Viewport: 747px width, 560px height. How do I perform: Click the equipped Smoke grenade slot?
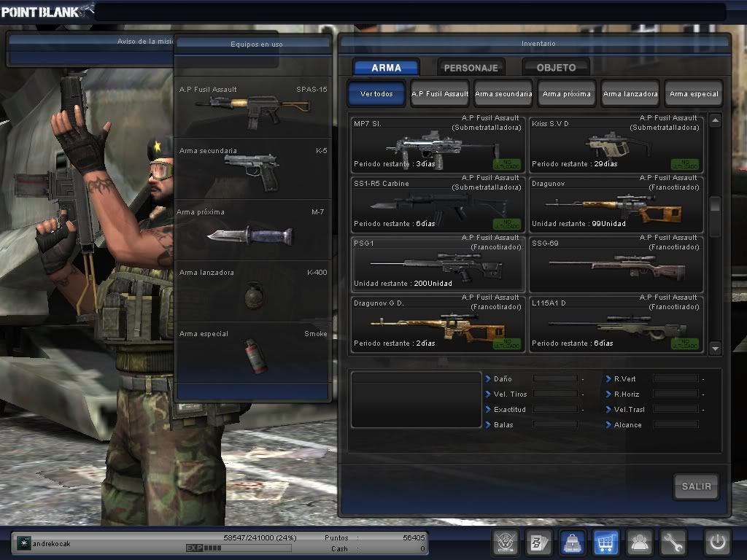click(x=253, y=352)
